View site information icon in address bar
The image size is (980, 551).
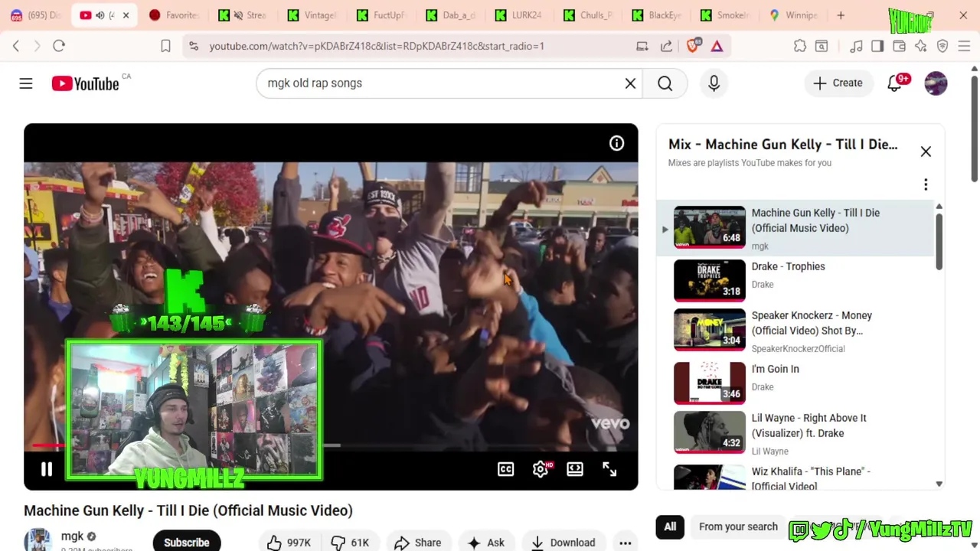click(x=194, y=46)
